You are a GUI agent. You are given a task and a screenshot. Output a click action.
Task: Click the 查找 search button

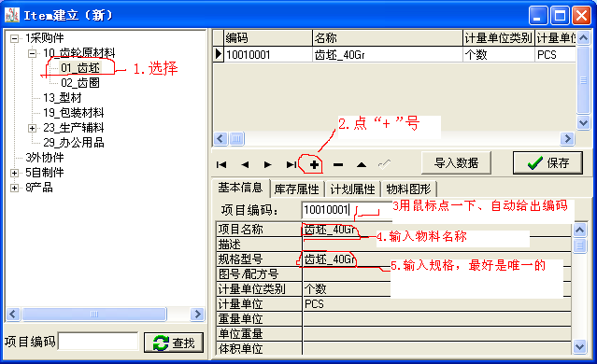point(174,343)
